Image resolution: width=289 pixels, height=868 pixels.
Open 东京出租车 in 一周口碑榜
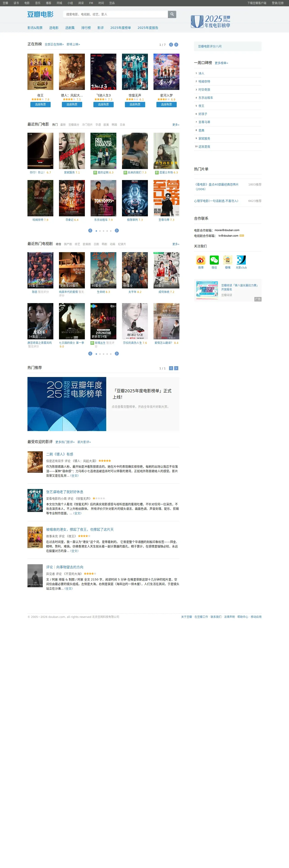(x=205, y=98)
